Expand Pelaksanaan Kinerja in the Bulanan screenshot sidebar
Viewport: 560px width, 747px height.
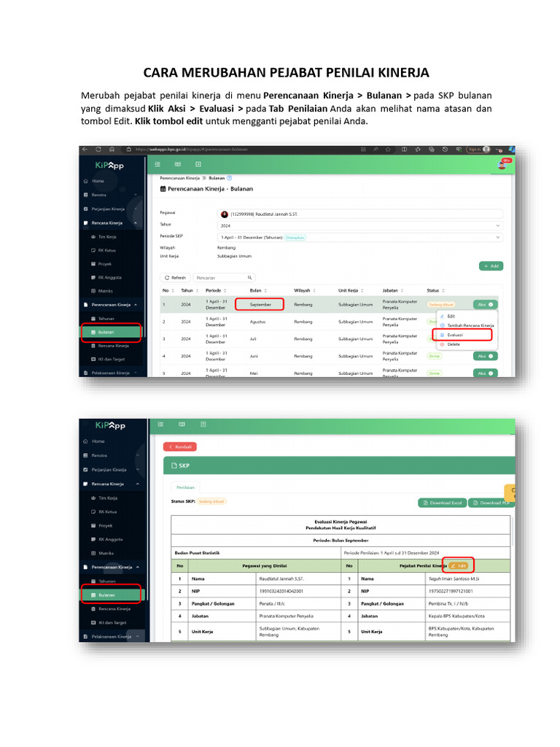coord(111,373)
